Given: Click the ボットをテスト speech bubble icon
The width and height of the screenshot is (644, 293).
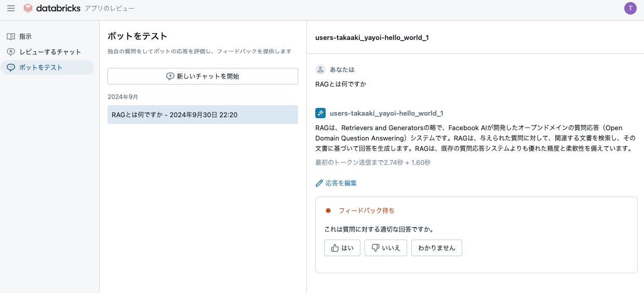Looking at the screenshot, I should coord(11,67).
